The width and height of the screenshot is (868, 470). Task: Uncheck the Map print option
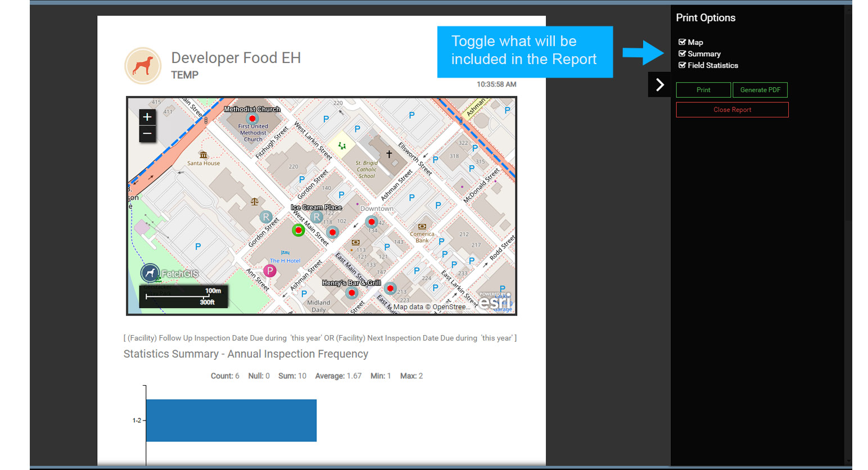(x=682, y=42)
